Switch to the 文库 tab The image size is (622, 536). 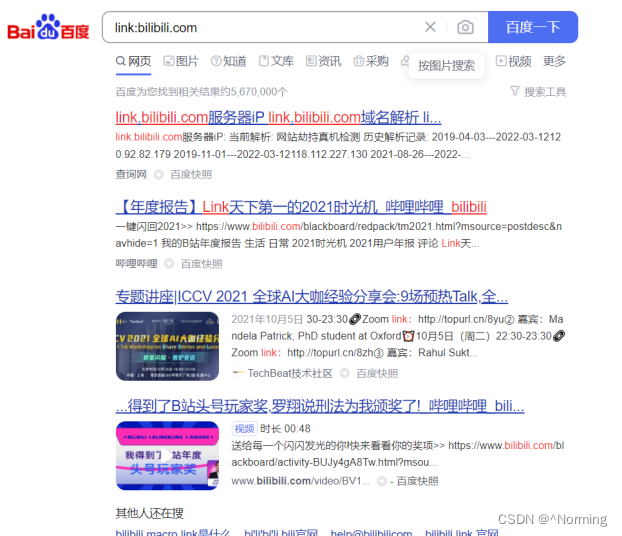(276, 61)
